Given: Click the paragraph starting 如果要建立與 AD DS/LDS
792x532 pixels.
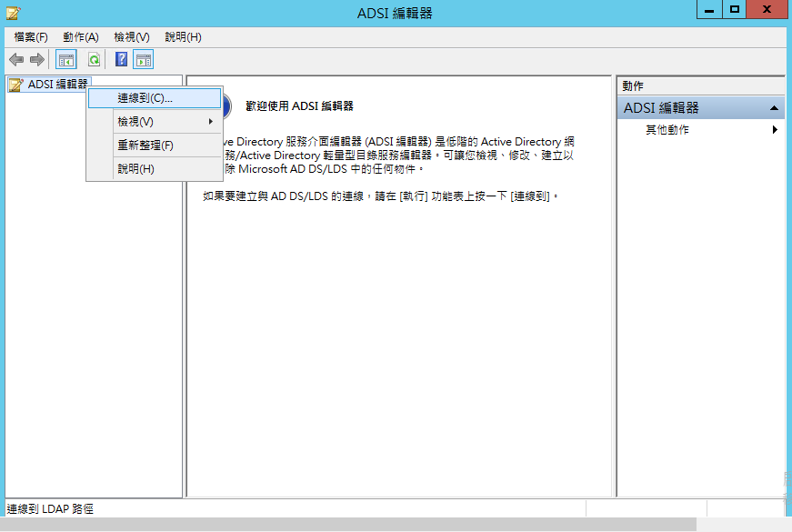Looking at the screenshot, I should click(x=380, y=196).
